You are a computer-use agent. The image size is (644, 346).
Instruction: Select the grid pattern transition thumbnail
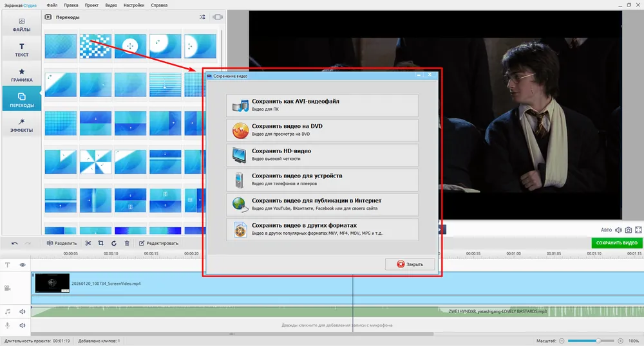[x=61, y=123]
